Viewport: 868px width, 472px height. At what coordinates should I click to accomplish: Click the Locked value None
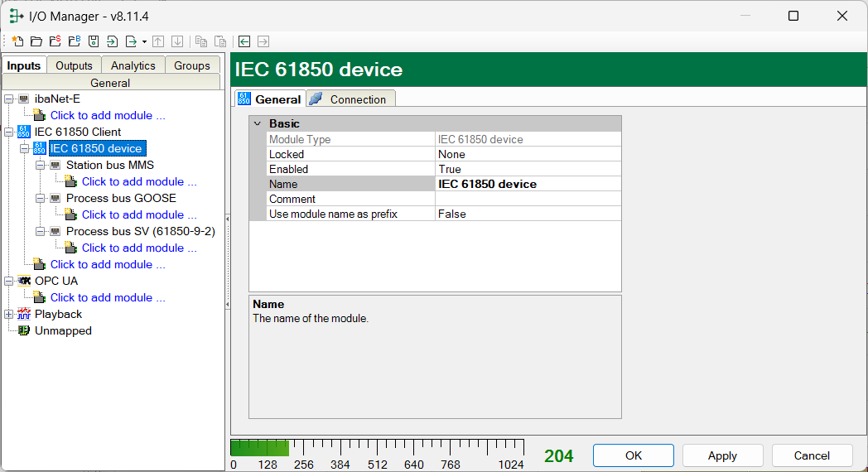pos(528,154)
